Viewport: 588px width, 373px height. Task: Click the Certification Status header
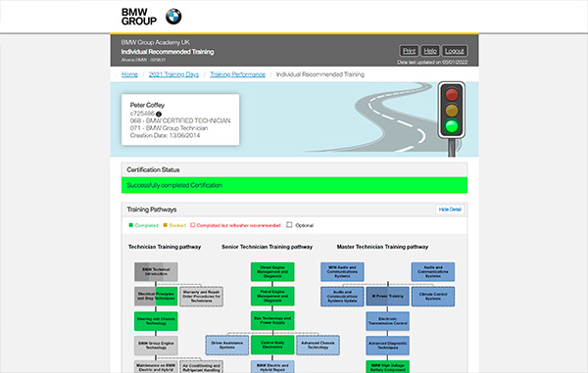click(294, 169)
